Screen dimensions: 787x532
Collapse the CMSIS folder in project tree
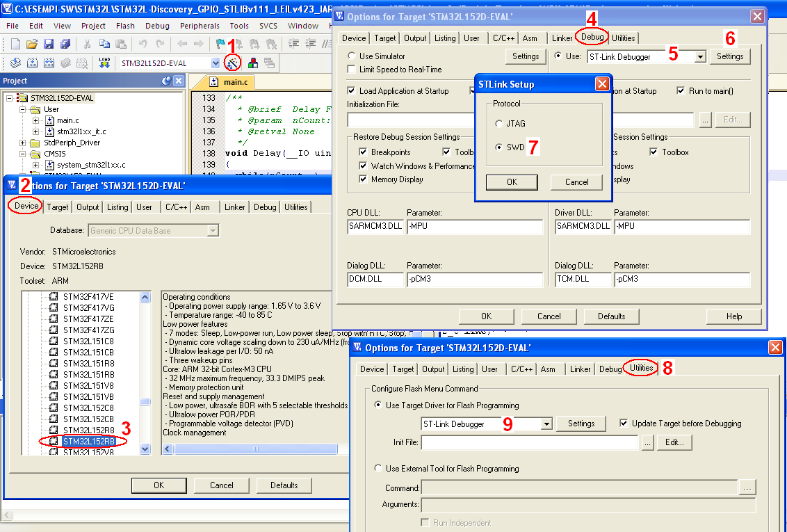click(x=22, y=154)
